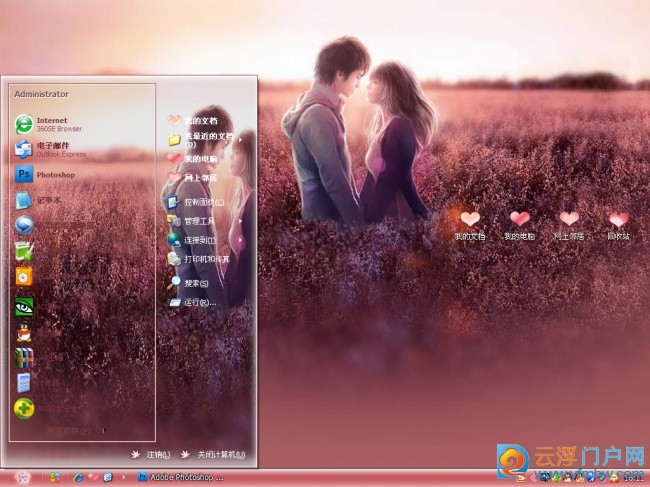The image size is (650, 487).
Task: Click the 关闭计算机 shut down button
Action: click(x=213, y=455)
